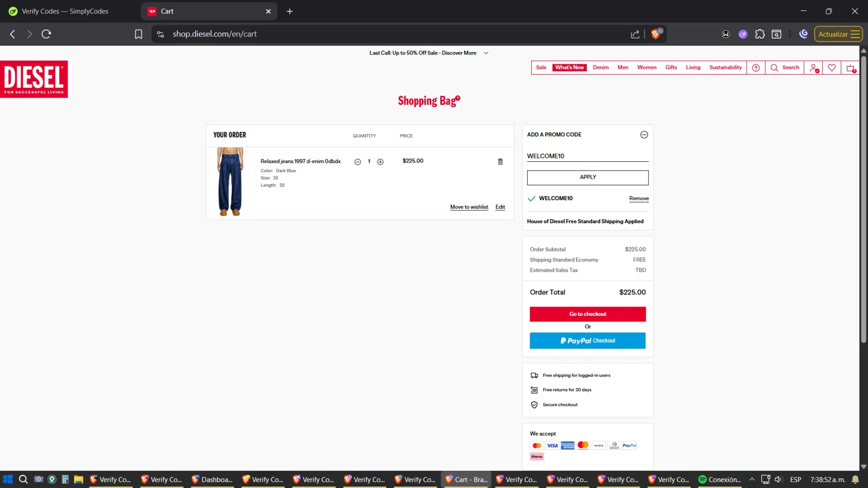The width and height of the screenshot is (868, 488).
Task: Open the sidebar panel icon
Action: click(x=777, y=34)
